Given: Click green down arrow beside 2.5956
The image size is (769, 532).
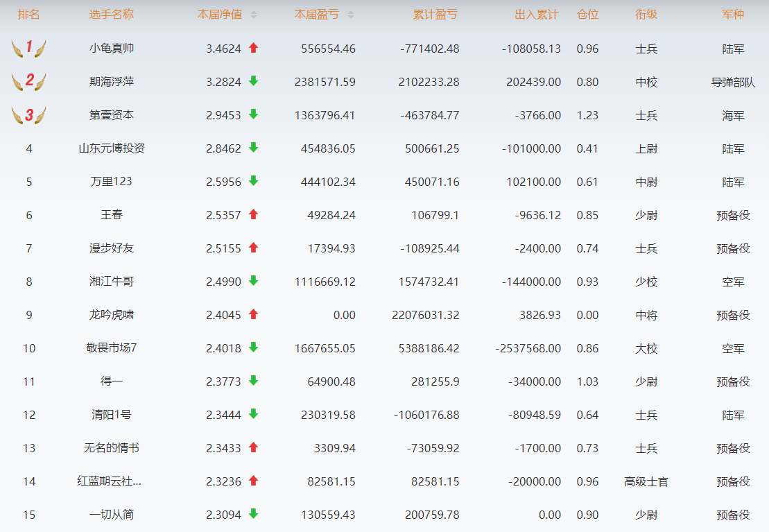Looking at the screenshot, I should pos(254,181).
